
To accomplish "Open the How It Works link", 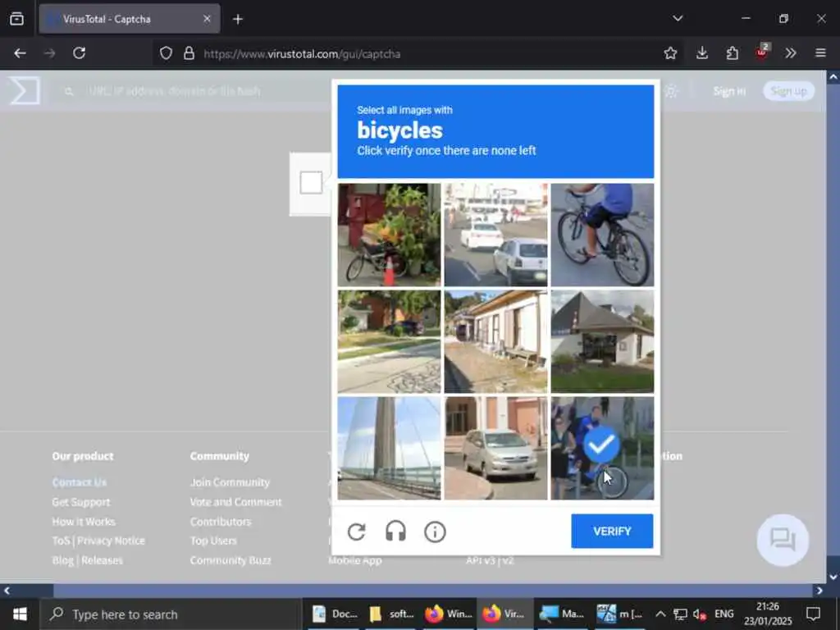I will (x=84, y=521).
